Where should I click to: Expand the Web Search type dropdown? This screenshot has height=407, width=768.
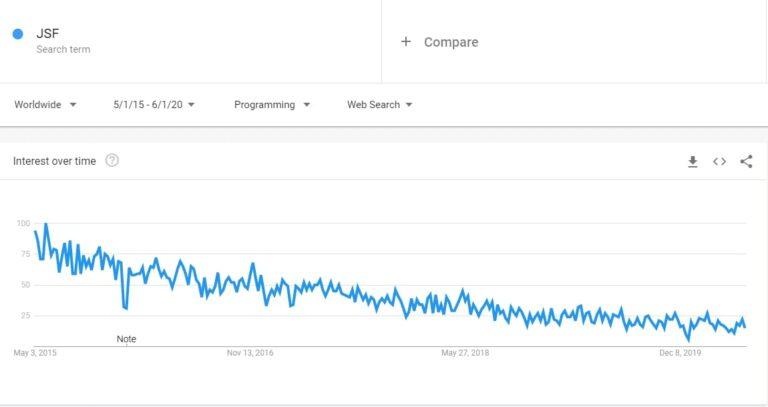click(x=380, y=104)
